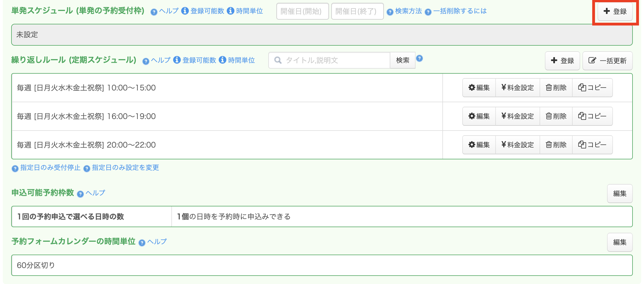The height and width of the screenshot is (284, 644).
Task: Open 料金設定 for the 16:00〜19:00 rule
Action: tap(517, 116)
